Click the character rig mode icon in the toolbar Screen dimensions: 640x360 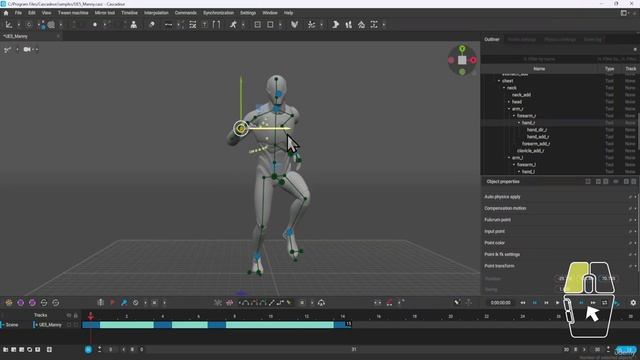[133, 25]
